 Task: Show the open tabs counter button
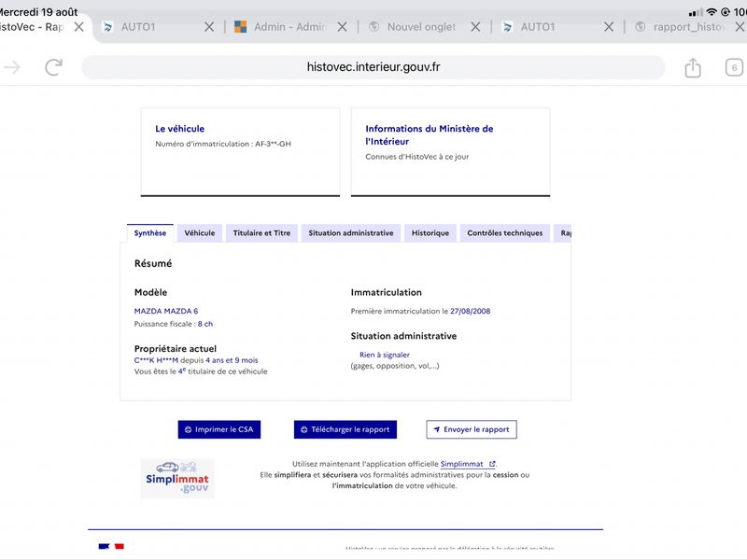(x=734, y=67)
